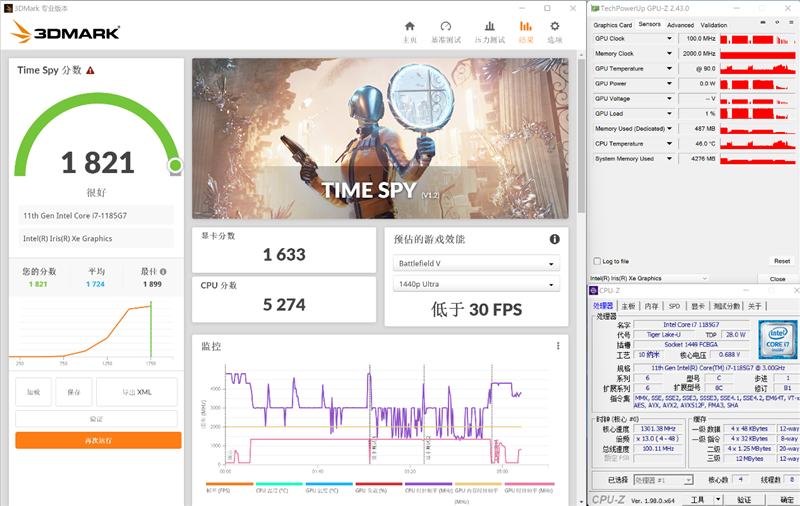Open the 1440p Ultra resolution dropdown

tap(476, 284)
